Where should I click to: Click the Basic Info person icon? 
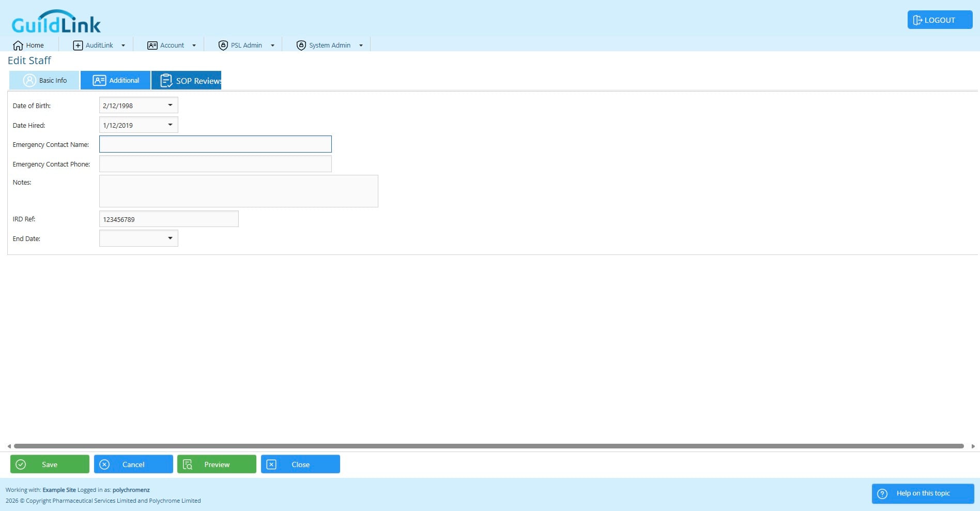click(29, 80)
